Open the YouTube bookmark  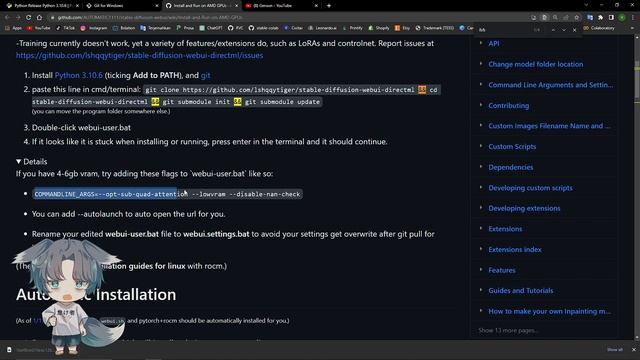point(39,28)
